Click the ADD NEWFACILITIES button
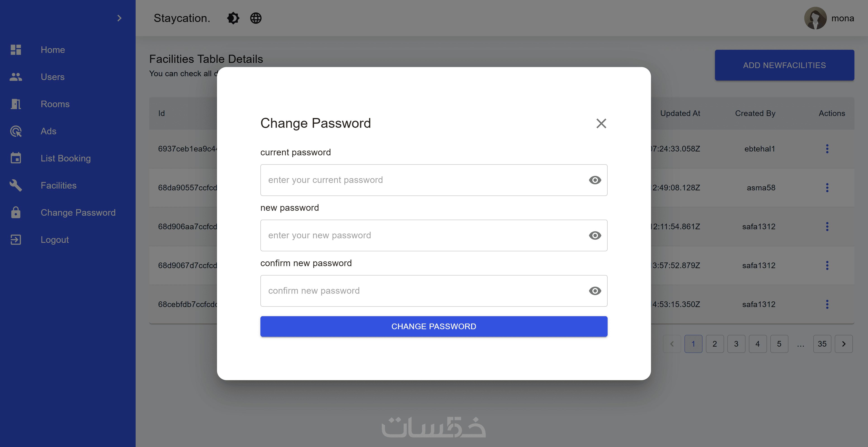868x447 pixels. [x=784, y=65]
